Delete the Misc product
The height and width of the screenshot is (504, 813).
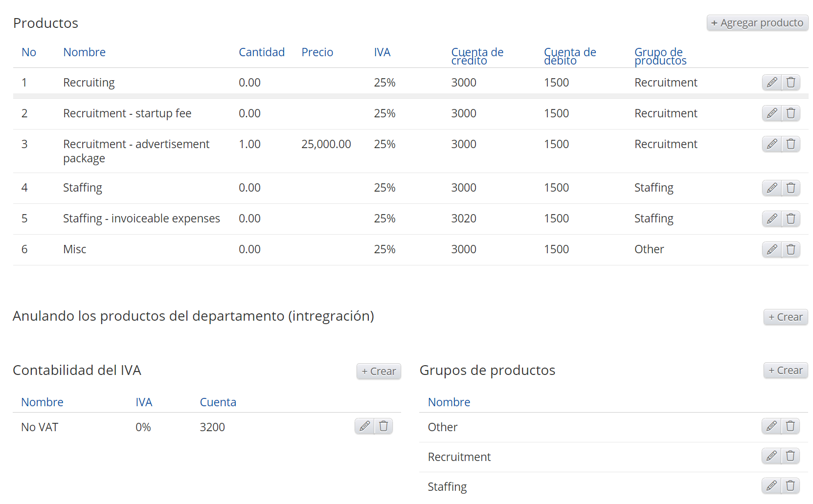click(x=790, y=249)
